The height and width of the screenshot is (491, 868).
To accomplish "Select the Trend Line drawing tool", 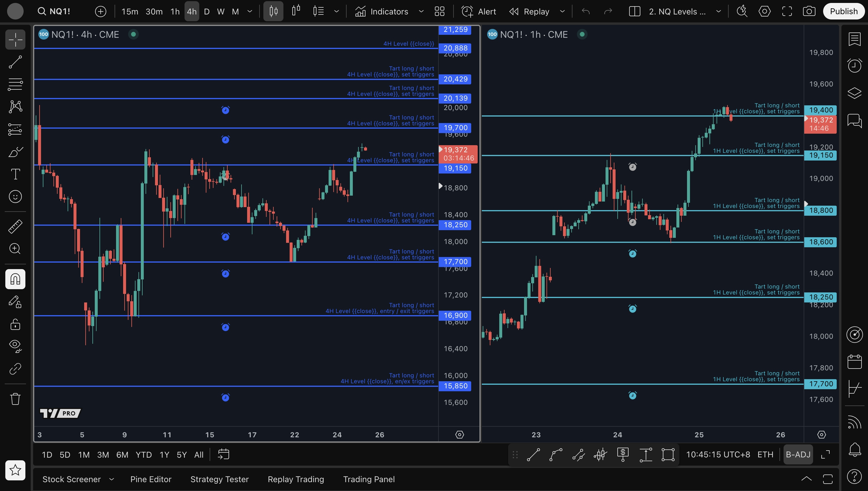I will coord(15,62).
